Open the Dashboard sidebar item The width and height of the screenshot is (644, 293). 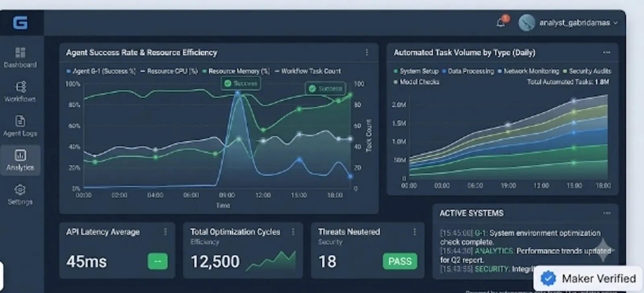tap(20, 57)
